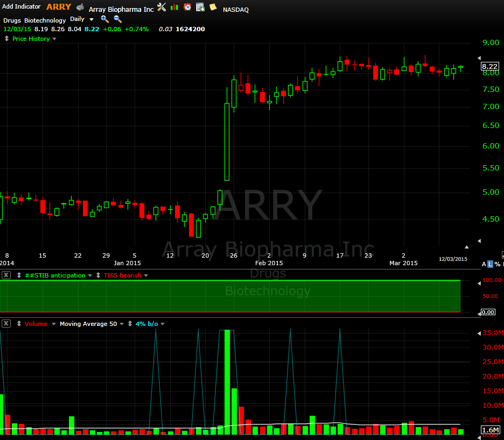Click the +0.74% percent change value
This screenshot has width=504, height=440.
(137, 29)
